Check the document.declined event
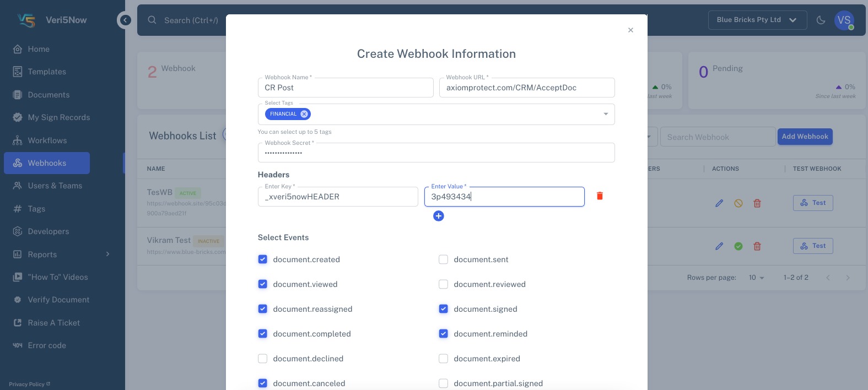This screenshot has width=868, height=390. point(263,359)
